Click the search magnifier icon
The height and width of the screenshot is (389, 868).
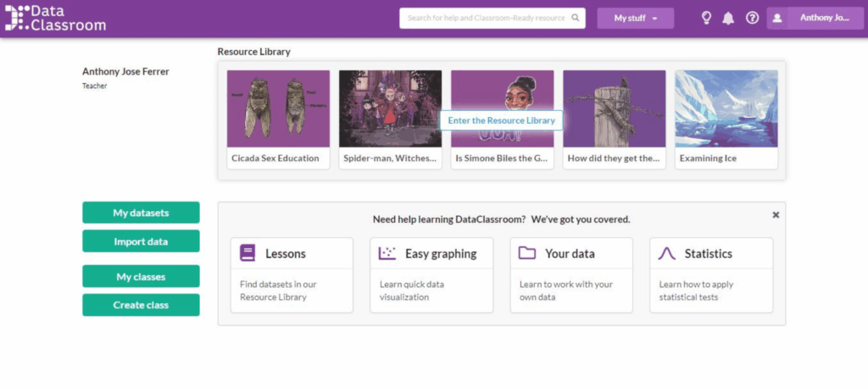coord(576,18)
